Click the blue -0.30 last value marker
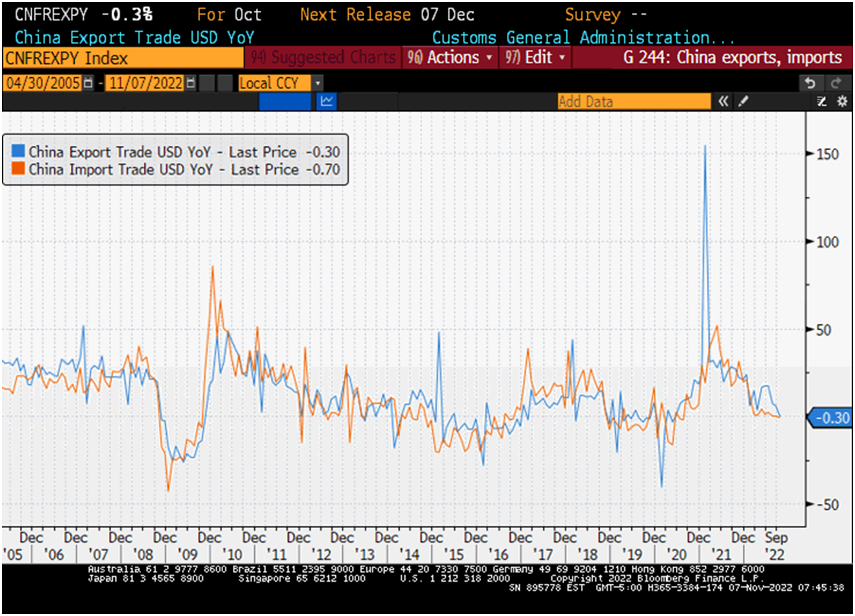Image resolution: width=855 pixels, height=616 pixels. [830, 418]
